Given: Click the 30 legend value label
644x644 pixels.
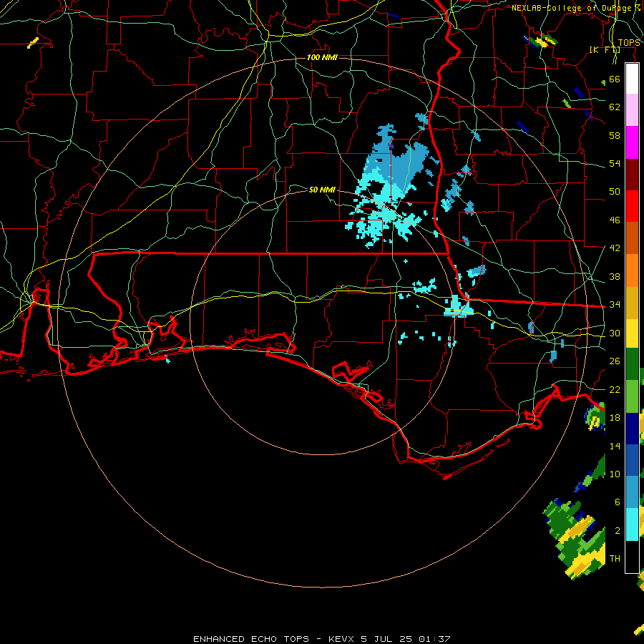Looking at the screenshot, I should tap(615, 333).
